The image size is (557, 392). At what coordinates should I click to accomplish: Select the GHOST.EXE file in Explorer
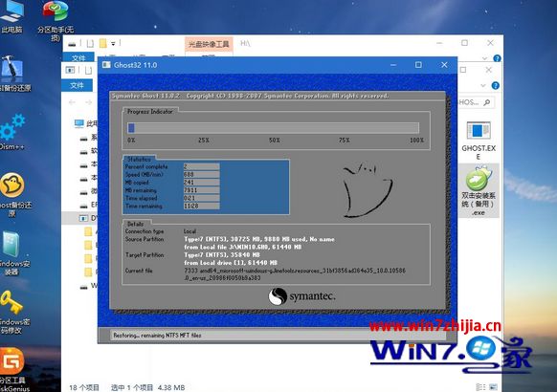[479, 140]
